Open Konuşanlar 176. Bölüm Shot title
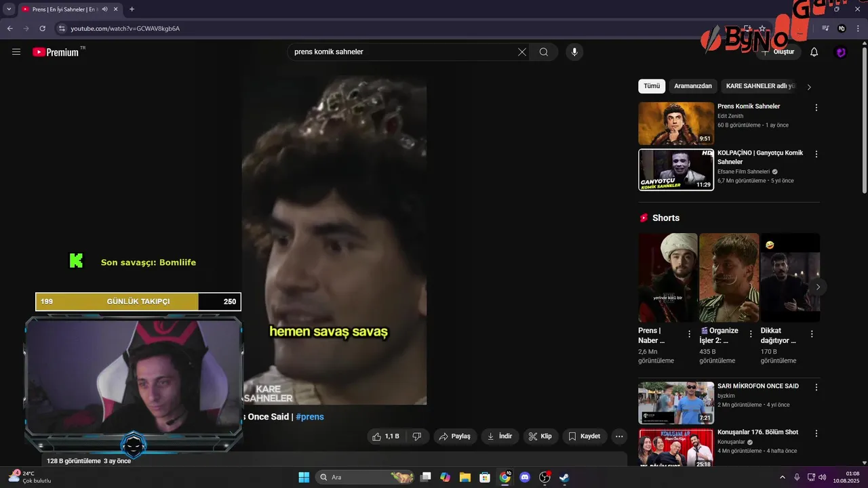Screen dimensions: 868x488 click(x=757, y=432)
